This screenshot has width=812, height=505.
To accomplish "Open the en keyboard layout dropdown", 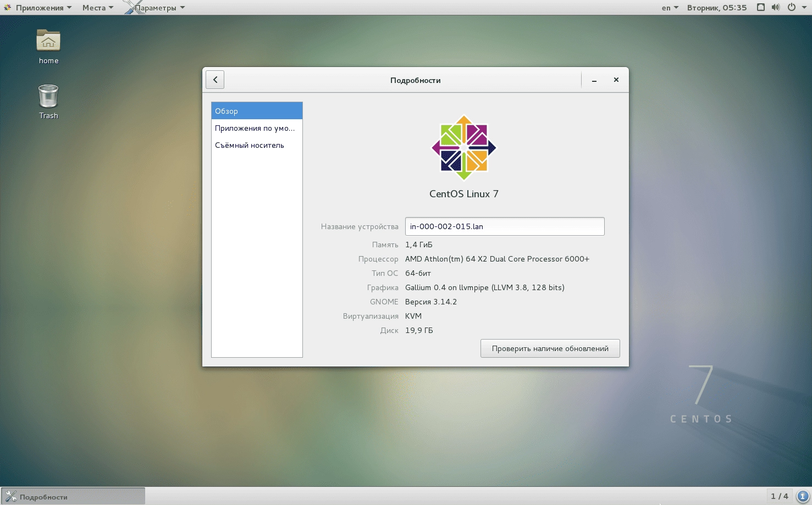I will (670, 8).
